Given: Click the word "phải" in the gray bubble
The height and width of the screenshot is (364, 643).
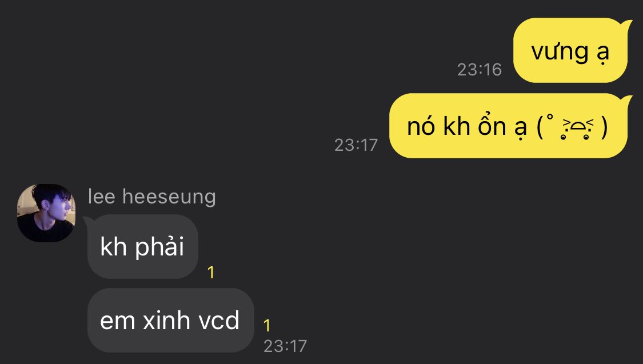Looking at the screenshot, I should point(159,247).
